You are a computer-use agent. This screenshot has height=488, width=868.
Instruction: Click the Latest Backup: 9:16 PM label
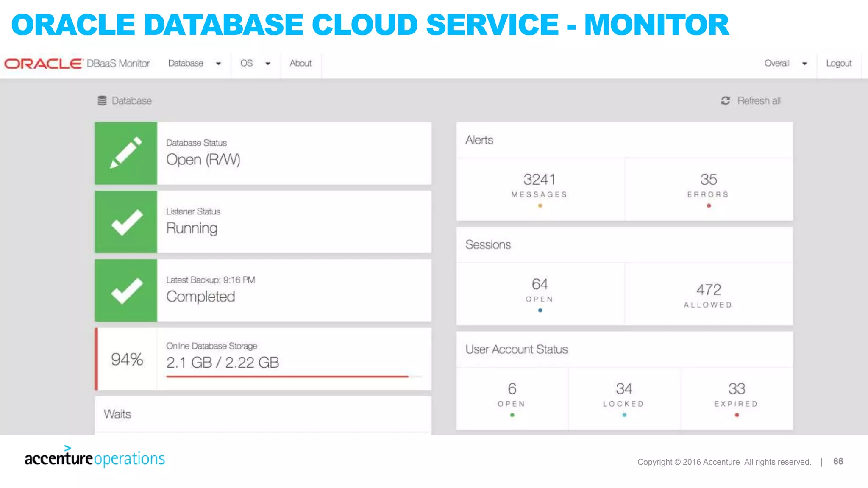click(x=211, y=280)
